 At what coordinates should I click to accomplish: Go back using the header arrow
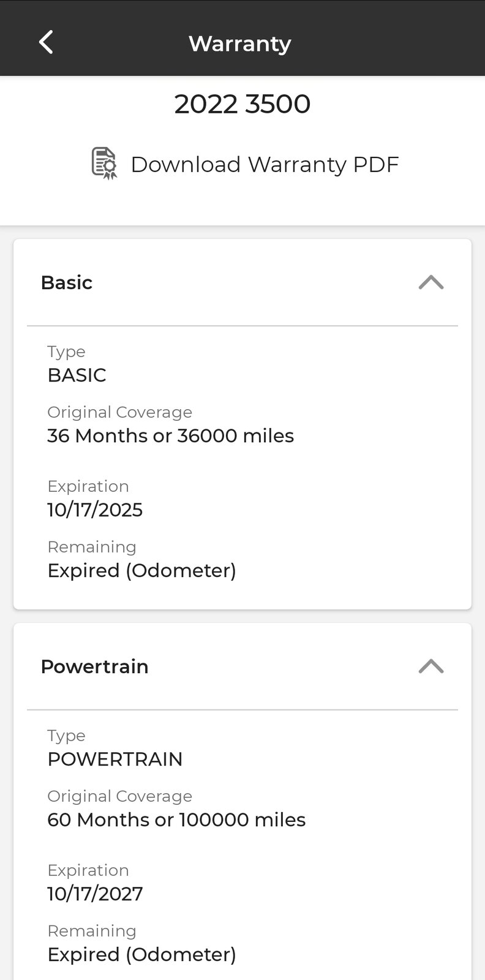(46, 43)
